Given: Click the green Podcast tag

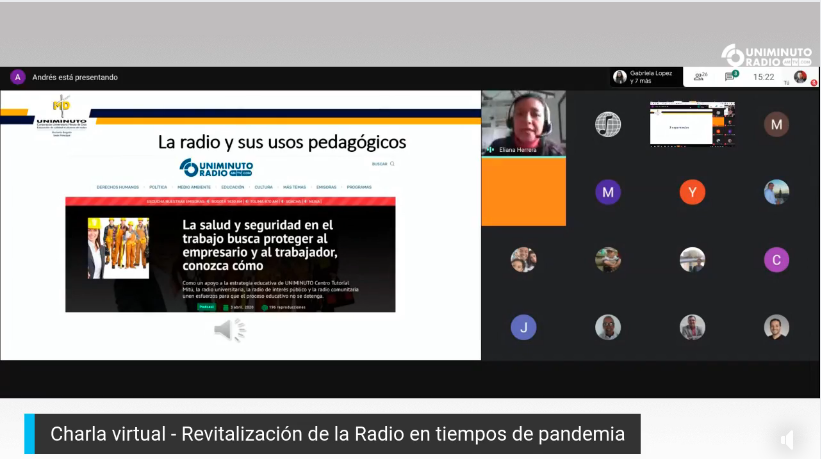Looking at the screenshot, I should 206,307.
